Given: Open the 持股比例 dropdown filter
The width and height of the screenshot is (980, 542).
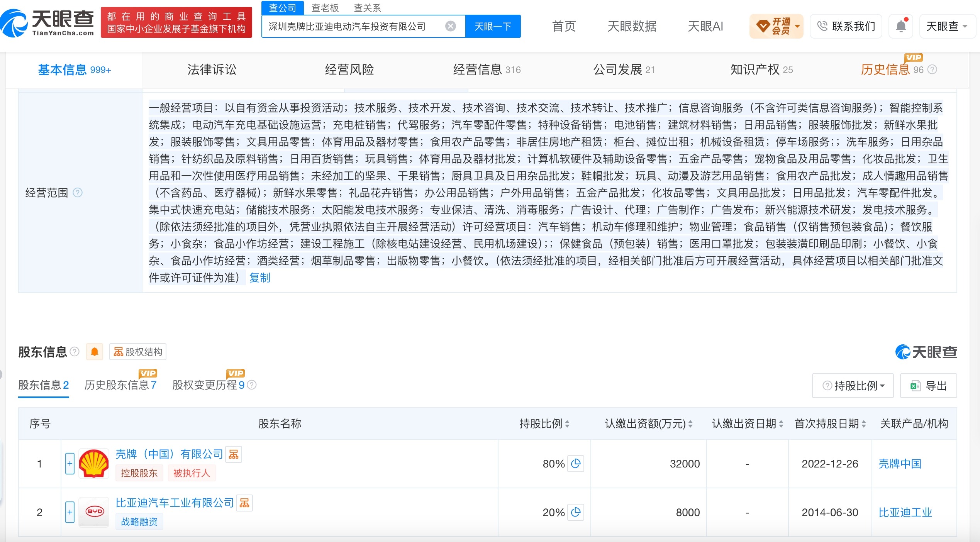Looking at the screenshot, I should point(853,385).
